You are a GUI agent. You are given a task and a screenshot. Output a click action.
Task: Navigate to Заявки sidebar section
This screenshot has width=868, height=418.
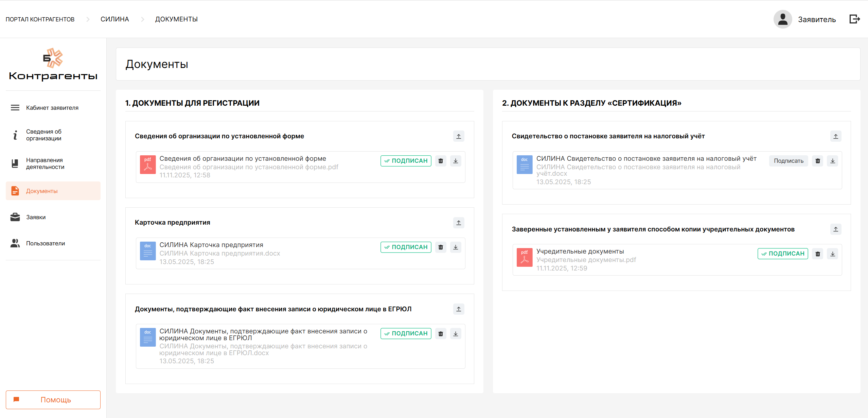pos(36,217)
